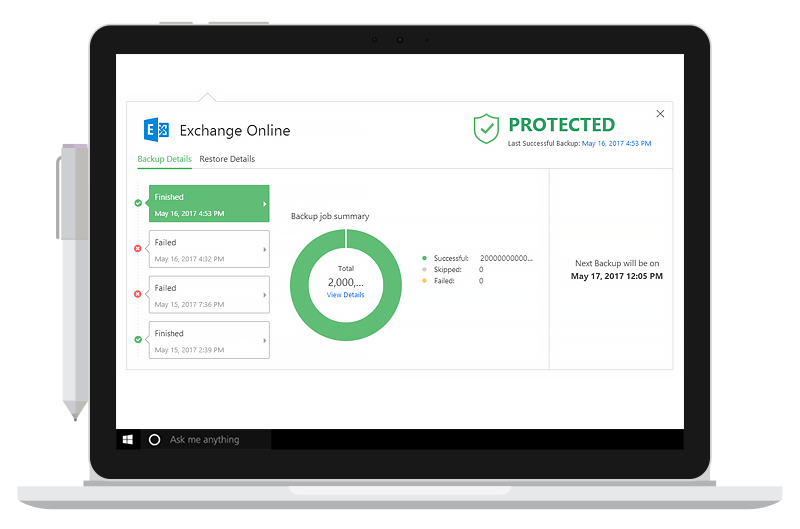Select Failed job May 15, 2017 7:36 PM
This screenshot has height=529, width=800.
coord(209,294)
